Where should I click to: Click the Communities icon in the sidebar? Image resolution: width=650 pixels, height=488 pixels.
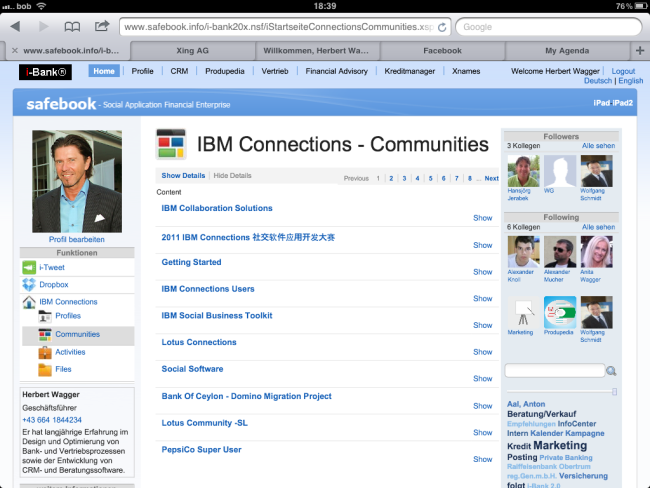point(45,334)
